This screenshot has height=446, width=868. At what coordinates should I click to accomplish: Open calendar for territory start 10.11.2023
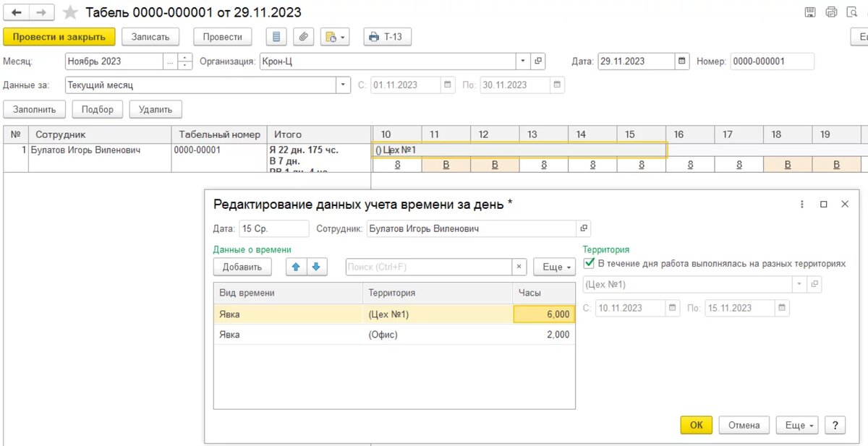click(x=673, y=308)
